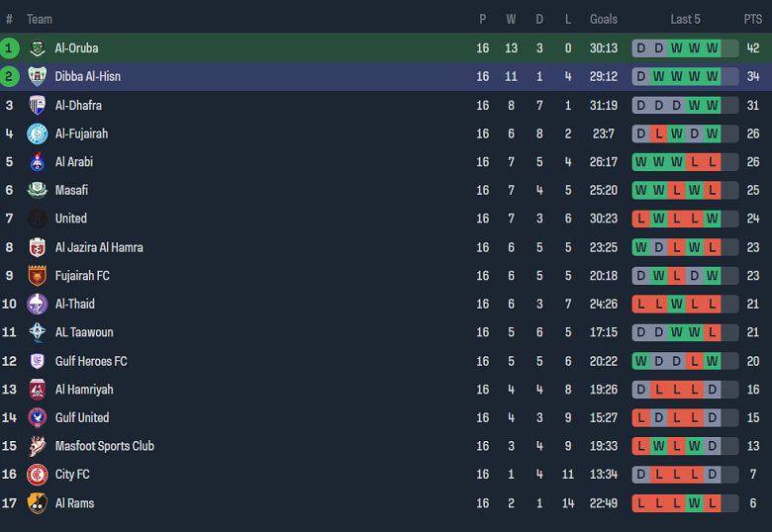Click Al-Oruba's most recent green W result
Viewport: 772px width, 532px height.
pos(713,48)
